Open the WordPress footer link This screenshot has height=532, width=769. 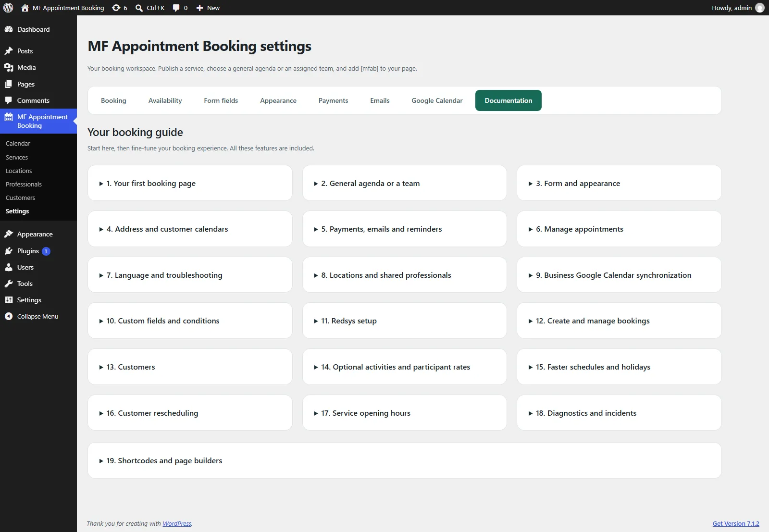177,523
